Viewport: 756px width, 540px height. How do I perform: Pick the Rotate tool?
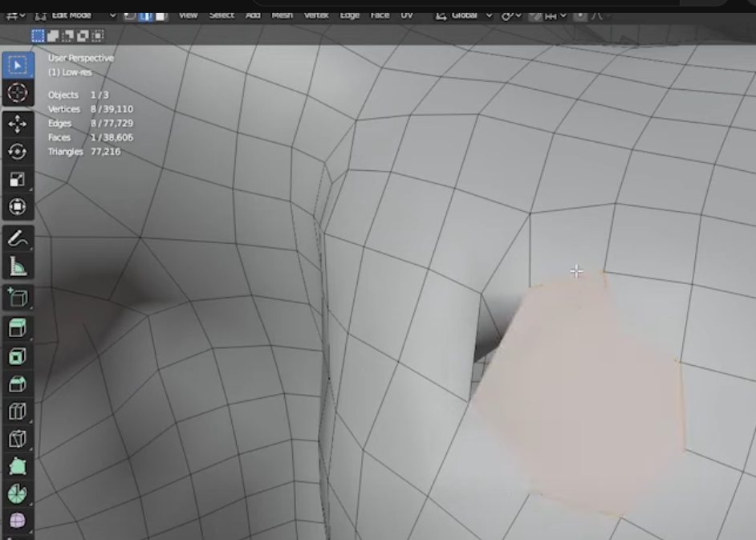17,152
